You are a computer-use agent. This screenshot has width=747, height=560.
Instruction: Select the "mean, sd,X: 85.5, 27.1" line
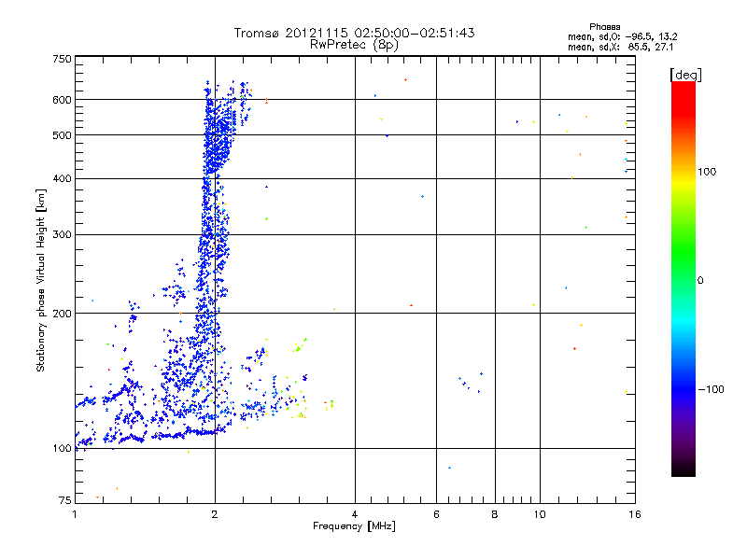pos(621,47)
